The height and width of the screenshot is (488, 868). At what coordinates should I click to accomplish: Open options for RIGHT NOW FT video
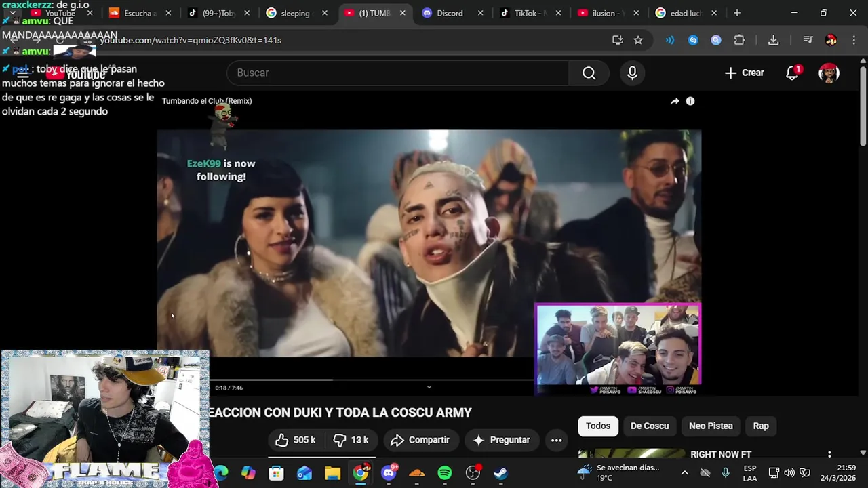coord(829,454)
